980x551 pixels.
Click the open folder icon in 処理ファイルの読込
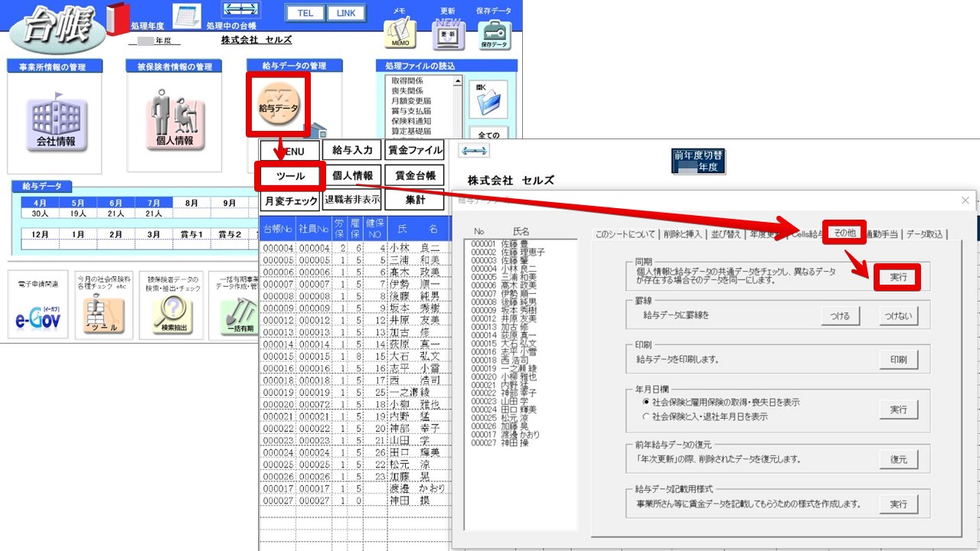tap(487, 99)
